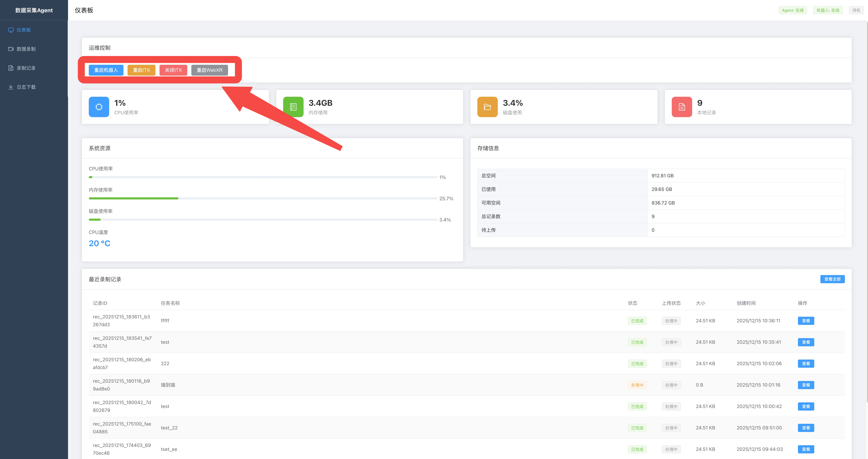Click the orange 重启ITX button

tap(141, 70)
